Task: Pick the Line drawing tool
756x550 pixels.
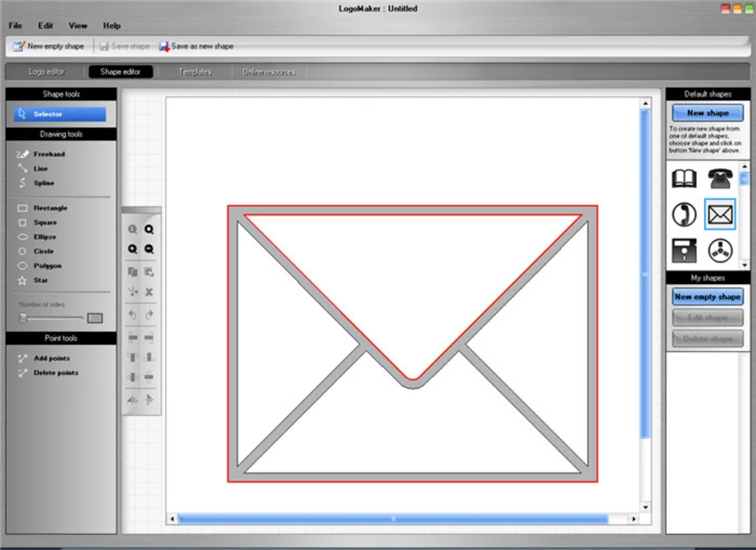Action: pos(33,169)
